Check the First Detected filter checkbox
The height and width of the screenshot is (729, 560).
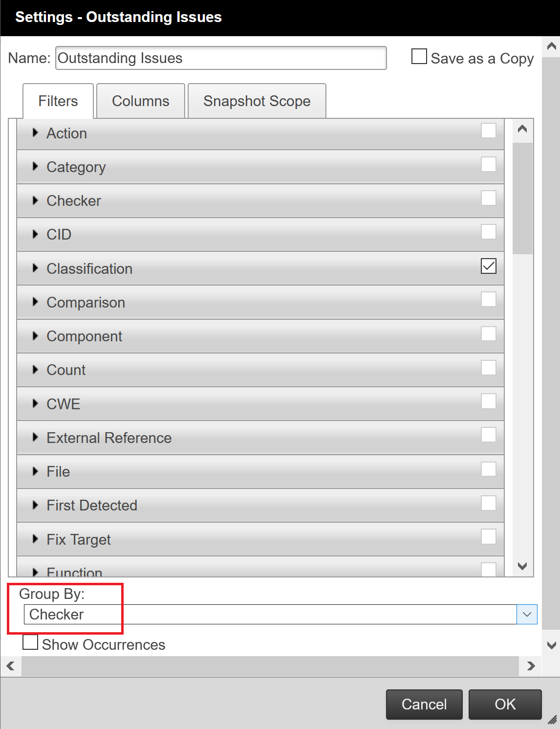coord(489,503)
